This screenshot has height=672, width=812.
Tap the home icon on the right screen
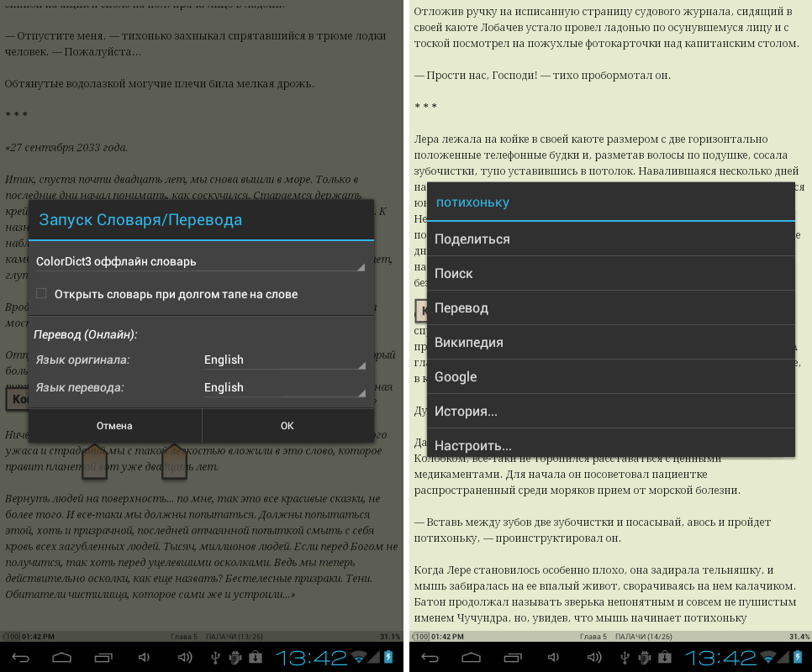(x=471, y=658)
